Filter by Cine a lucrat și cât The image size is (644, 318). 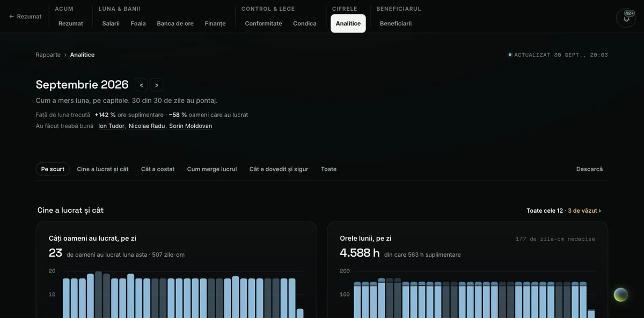(x=103, y=169)
